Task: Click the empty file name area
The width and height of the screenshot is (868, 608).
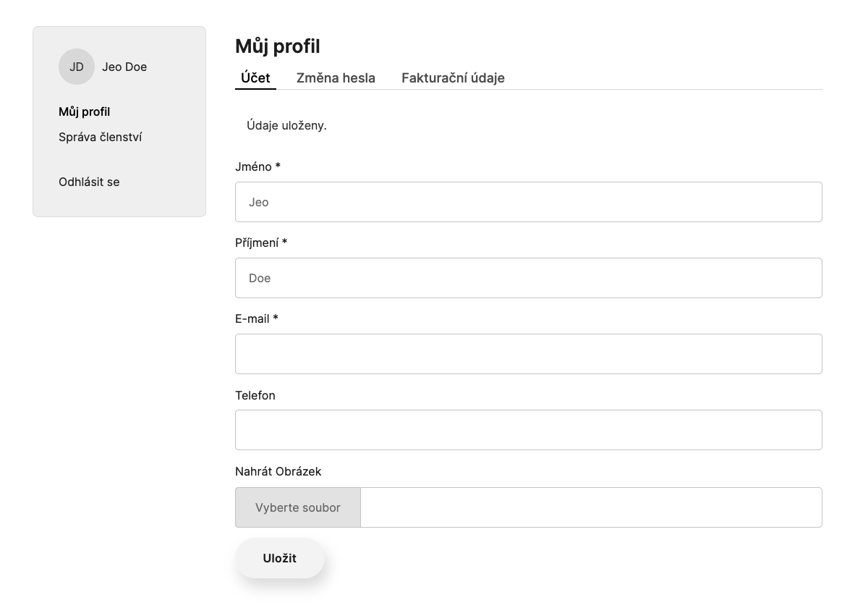Action: coord(590,507)
